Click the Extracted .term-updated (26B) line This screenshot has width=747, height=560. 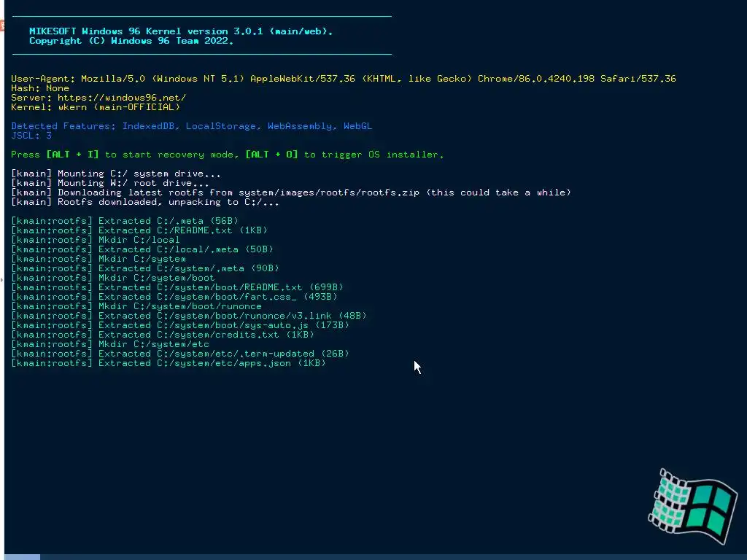point(180,354)
